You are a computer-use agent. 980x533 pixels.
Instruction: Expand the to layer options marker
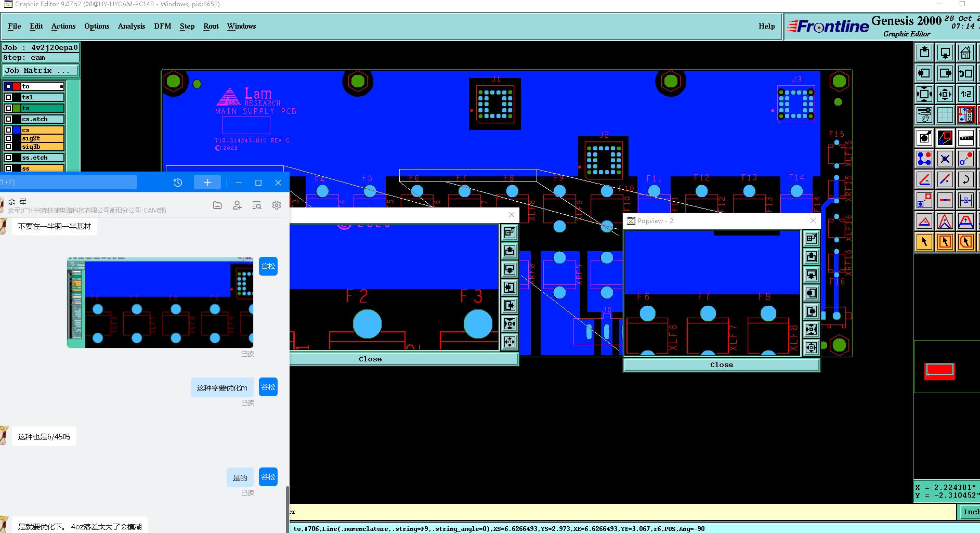pos(61,86)
